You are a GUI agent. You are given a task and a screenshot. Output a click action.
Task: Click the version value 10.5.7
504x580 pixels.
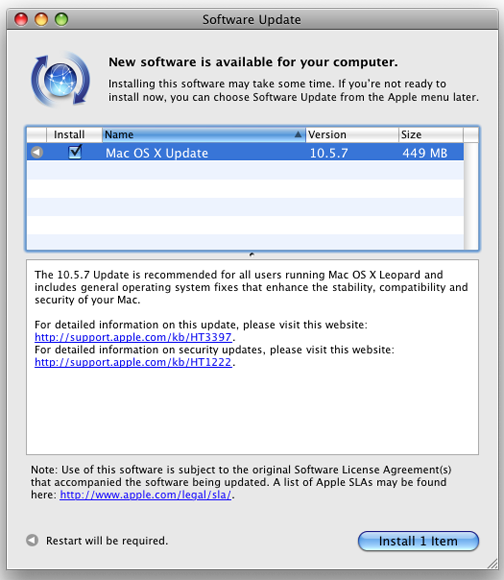[x=329, y=153]
